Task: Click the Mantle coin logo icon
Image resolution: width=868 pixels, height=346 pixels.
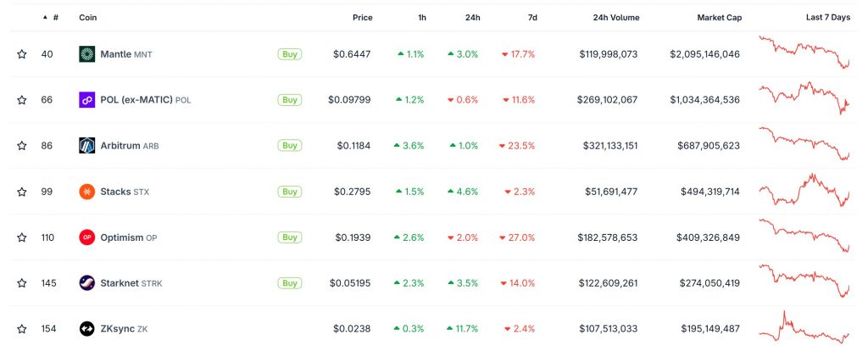Action: pos(86,54)
